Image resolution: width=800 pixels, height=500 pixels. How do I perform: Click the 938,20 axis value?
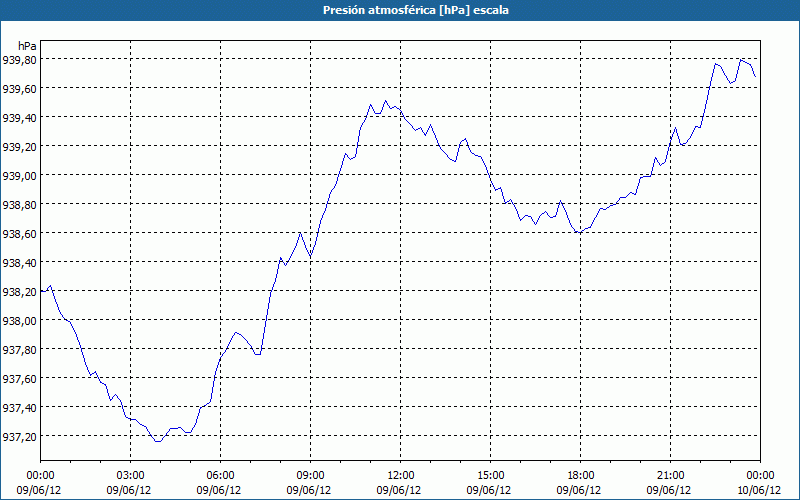pos(19,292)
